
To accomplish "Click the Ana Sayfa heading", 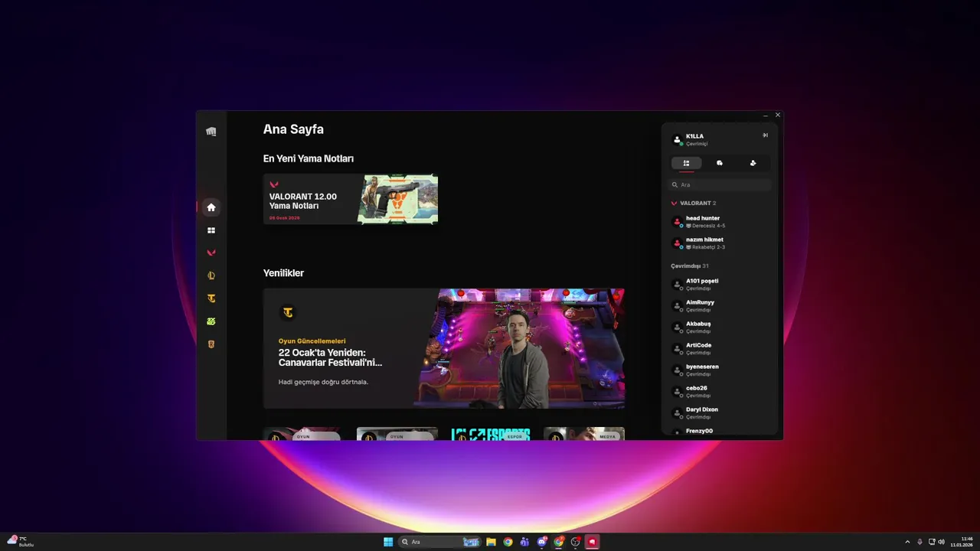I will tap(293, 129).
